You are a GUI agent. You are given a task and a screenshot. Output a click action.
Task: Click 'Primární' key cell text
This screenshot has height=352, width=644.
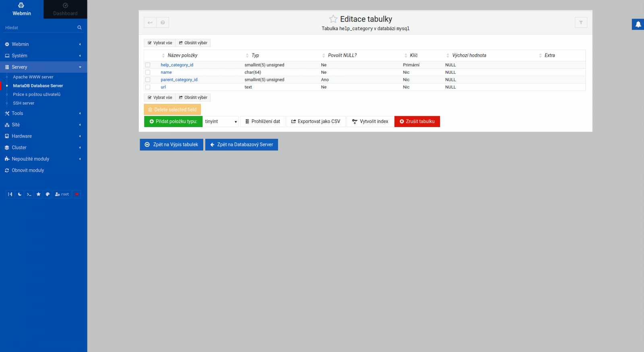[x=411, y=65]
